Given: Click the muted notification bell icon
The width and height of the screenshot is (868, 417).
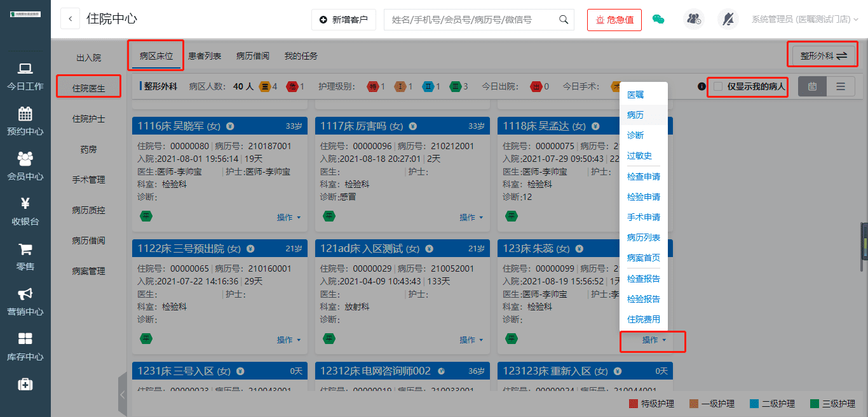Looking at the screenshot, I should tap(728, 20).
